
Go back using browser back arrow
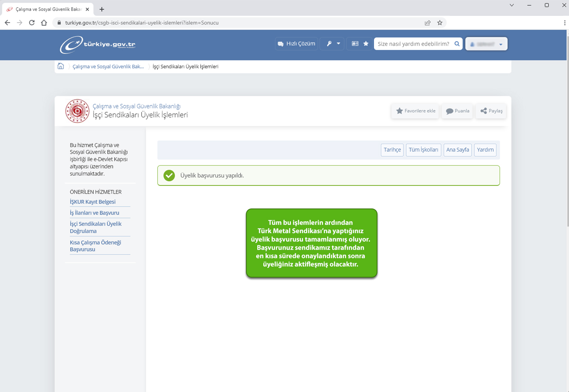[7, 23]
